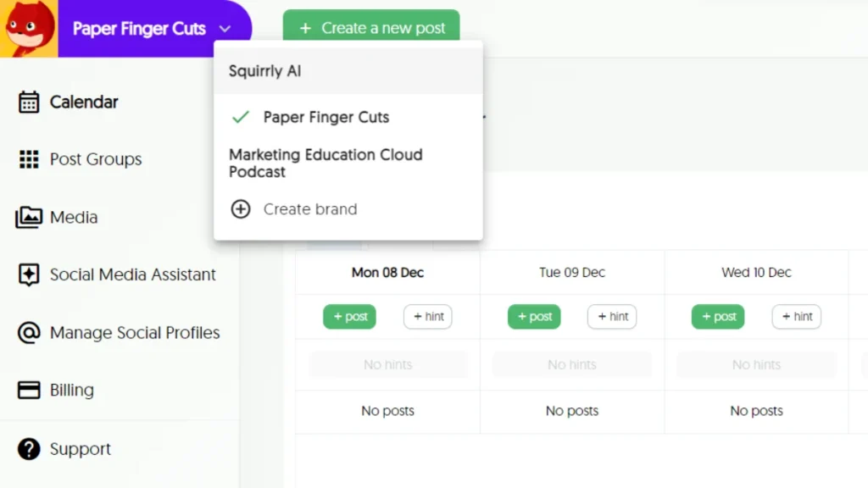Switch to the Squirrly AI brand

click(x=265, y=71)
